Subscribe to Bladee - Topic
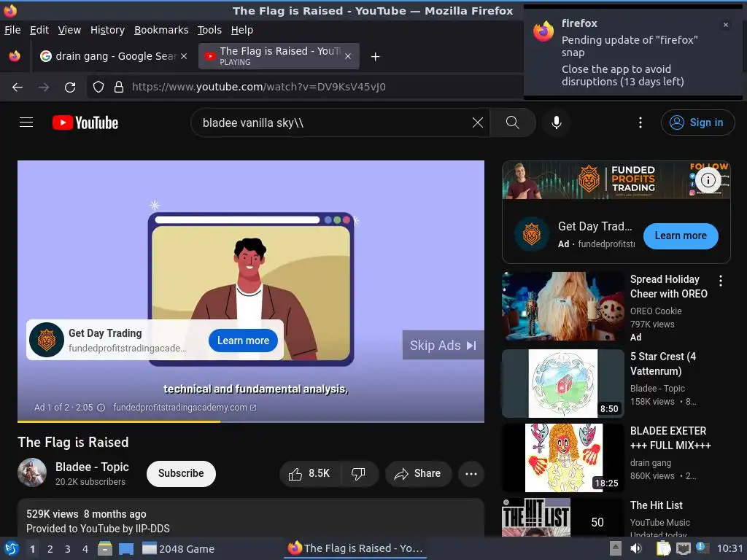747x560 pixels. tap(181, 473)
